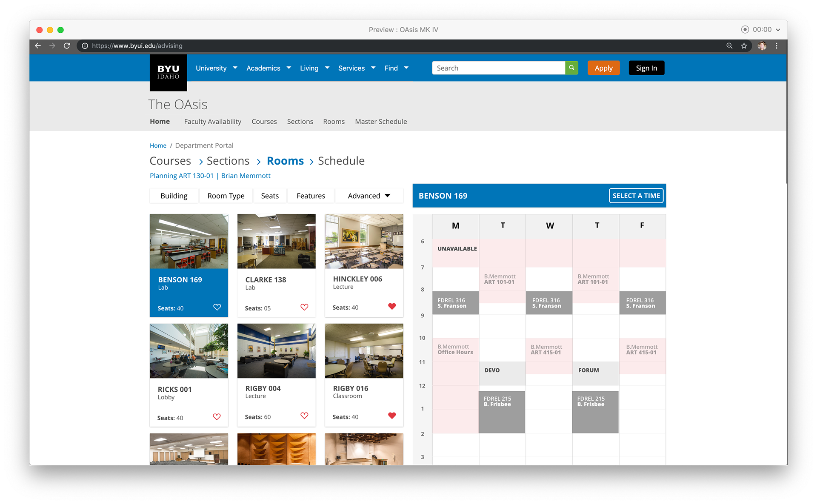This screenshot has width=817, height=504.
Task: Click the FORUM block on Thursday
Action: [x=596, y=373]
